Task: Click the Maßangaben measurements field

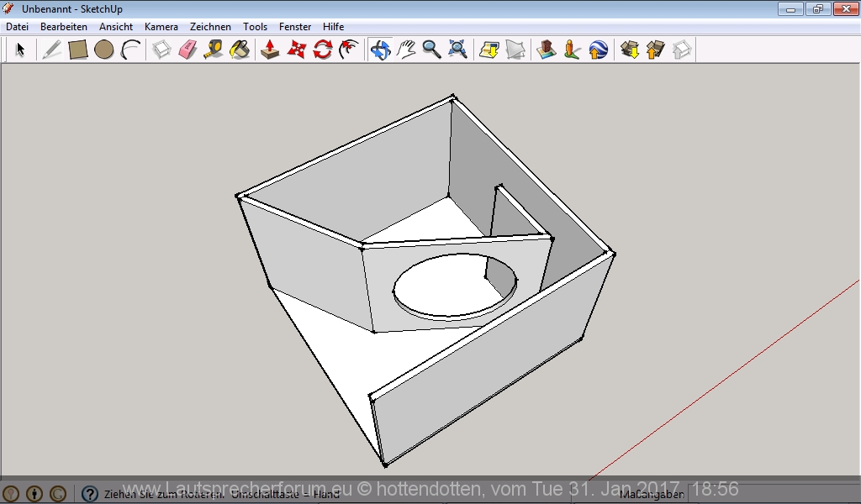Action: pos(757,494)
